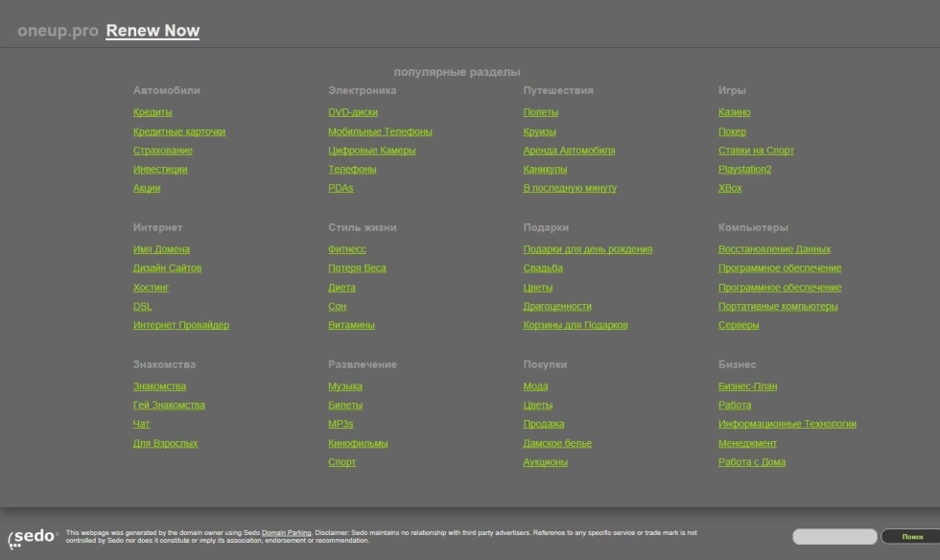The width and height of the screenshot is (940, 560).
Task: Open the Дамское белье link
Action: [x=557, y=443]
